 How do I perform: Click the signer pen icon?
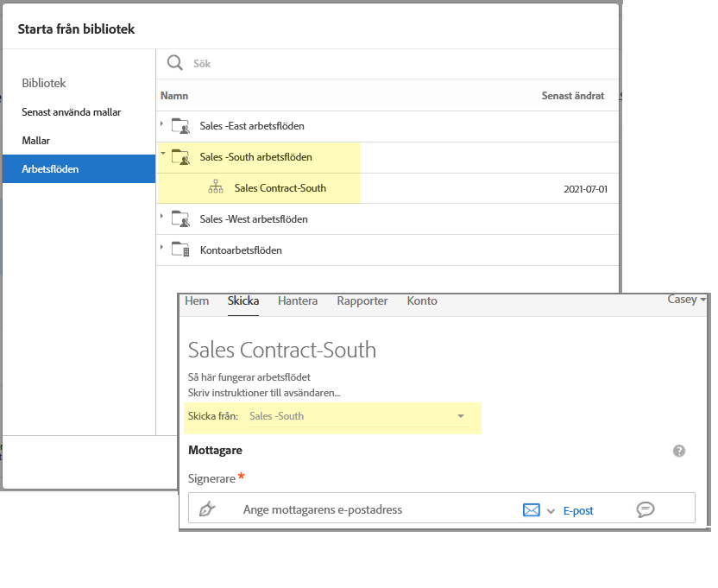tap(207, 509)
